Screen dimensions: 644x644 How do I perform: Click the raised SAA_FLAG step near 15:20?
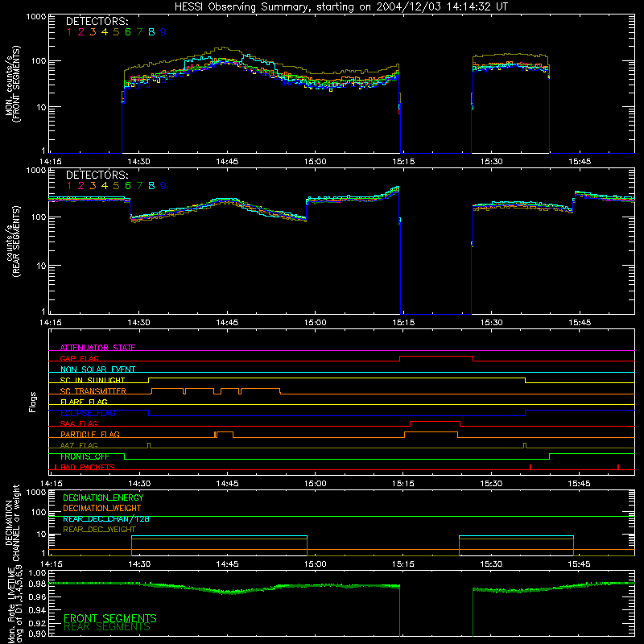[435, 422]
